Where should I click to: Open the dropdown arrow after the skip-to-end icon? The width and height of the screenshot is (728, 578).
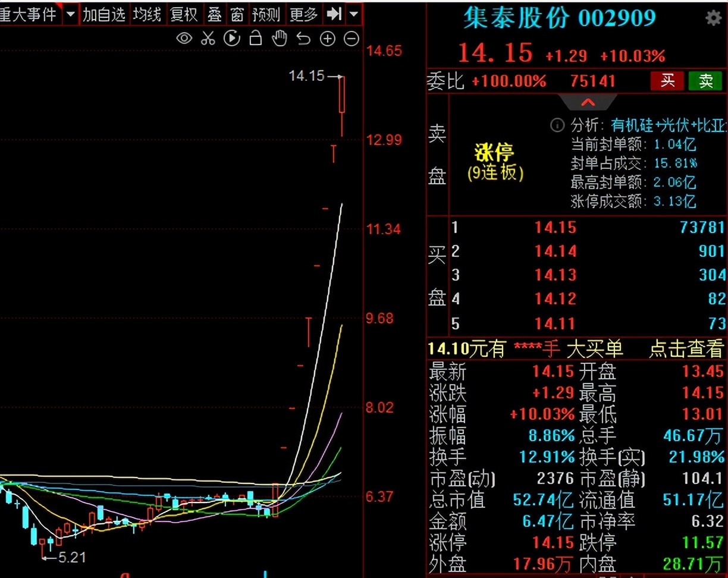point(354,14)
